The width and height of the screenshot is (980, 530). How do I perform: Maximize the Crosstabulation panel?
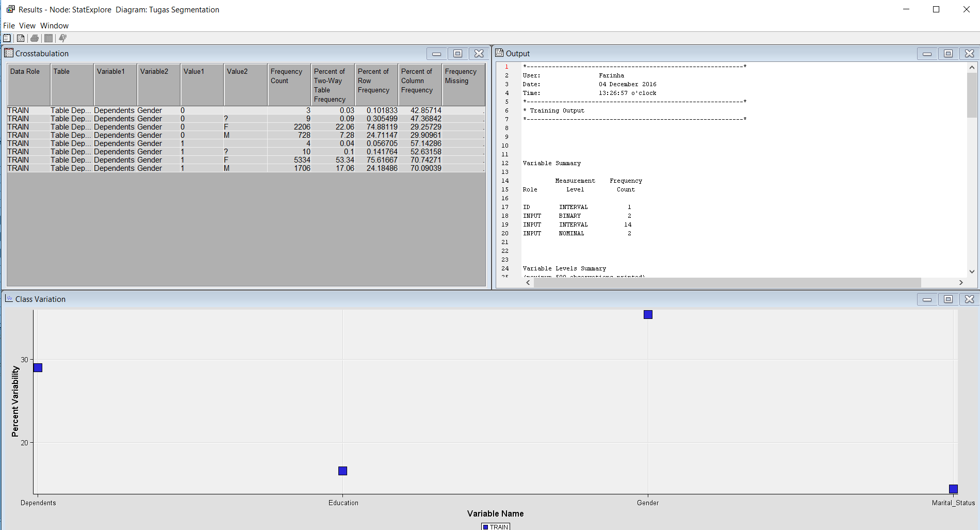pos(458,54)
